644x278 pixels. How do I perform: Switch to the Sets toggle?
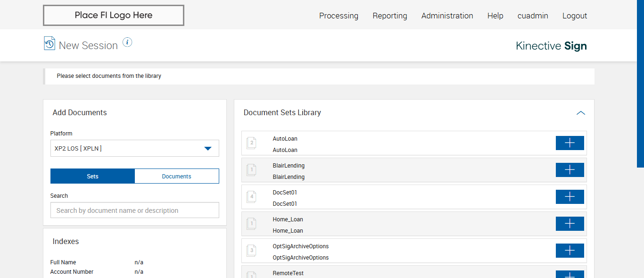click(x=92, y=176)
